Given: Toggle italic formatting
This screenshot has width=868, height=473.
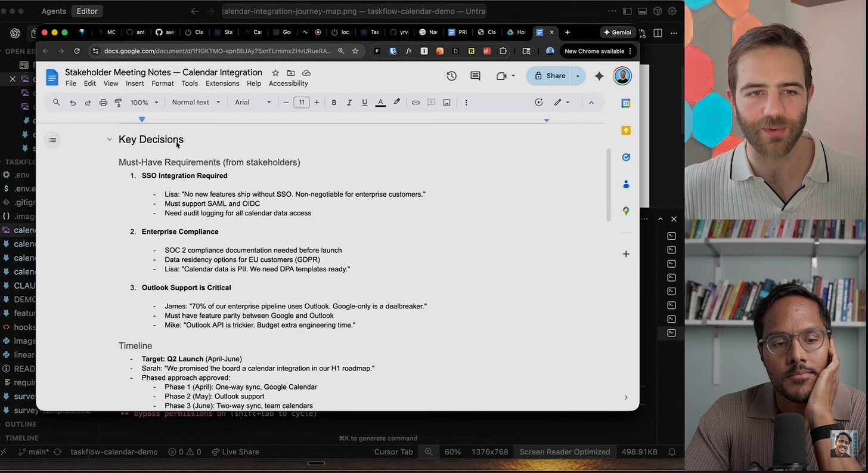Looking at the screenshot, I should (349, 103).
